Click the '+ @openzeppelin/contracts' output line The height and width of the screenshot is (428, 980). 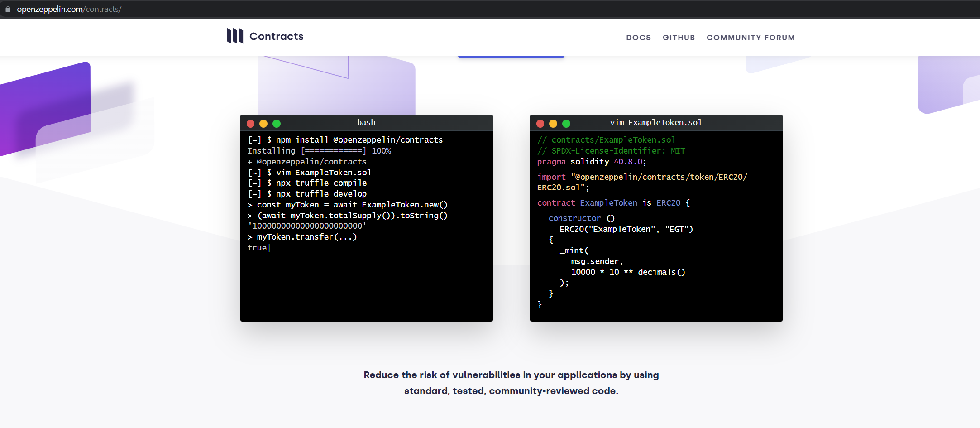(x=307, y=162)
